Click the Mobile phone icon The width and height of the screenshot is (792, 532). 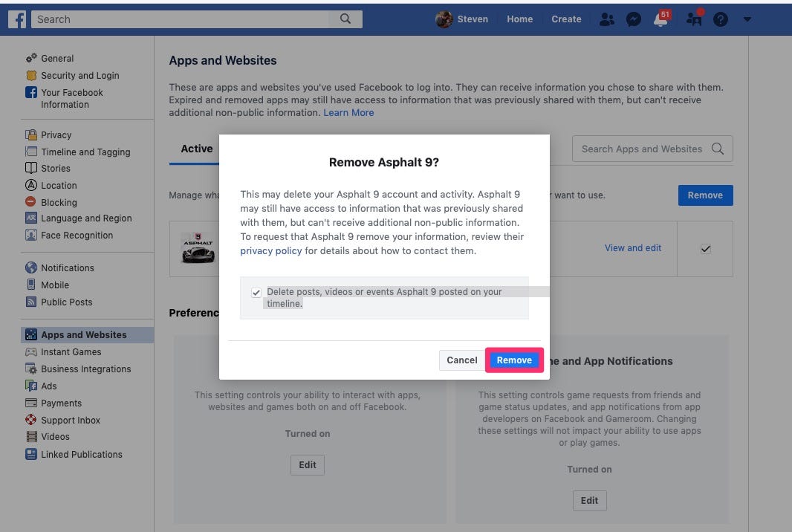pos(31,285)
